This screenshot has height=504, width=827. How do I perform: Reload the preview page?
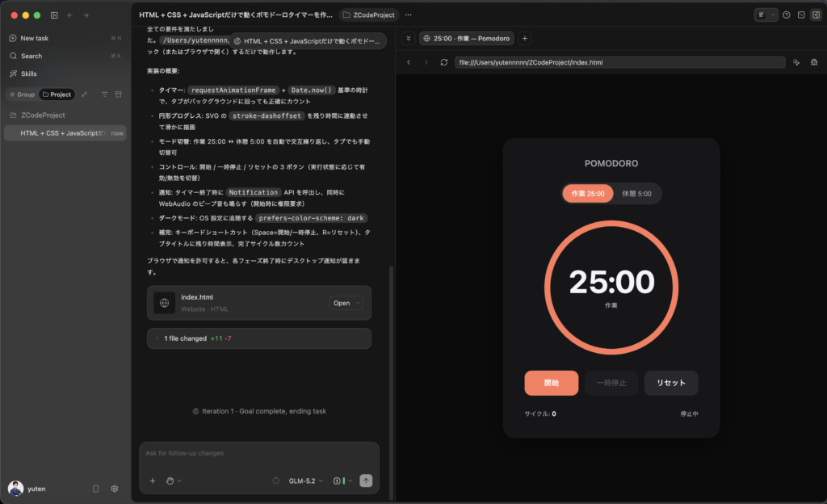[444, 62]
